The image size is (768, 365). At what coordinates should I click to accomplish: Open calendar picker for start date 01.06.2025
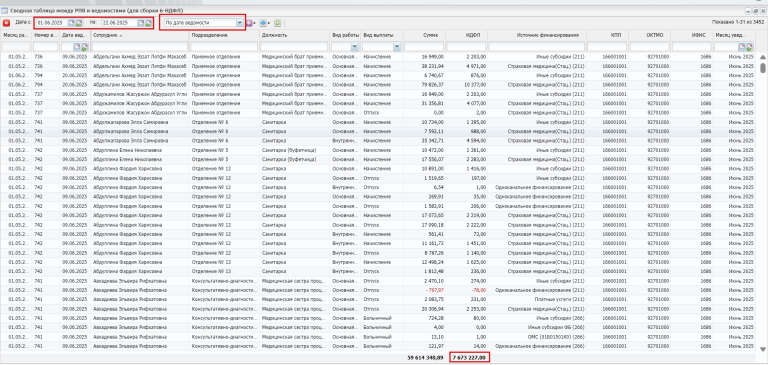point(71,23)
